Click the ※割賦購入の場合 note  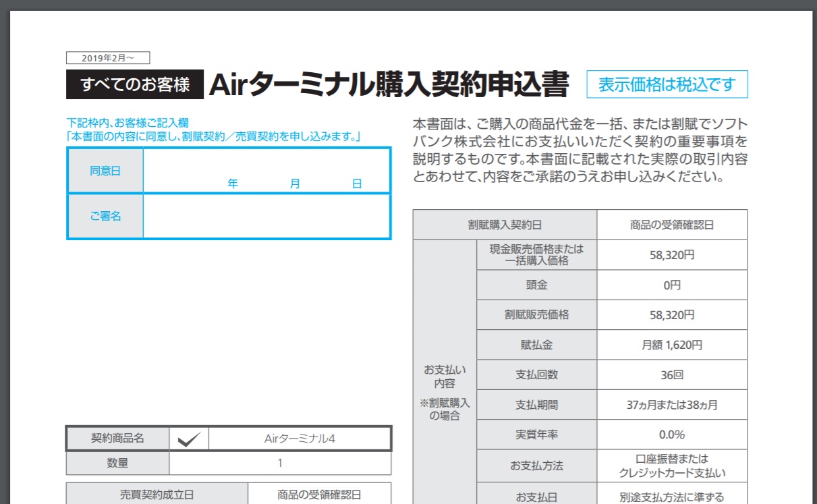[445, 410]
